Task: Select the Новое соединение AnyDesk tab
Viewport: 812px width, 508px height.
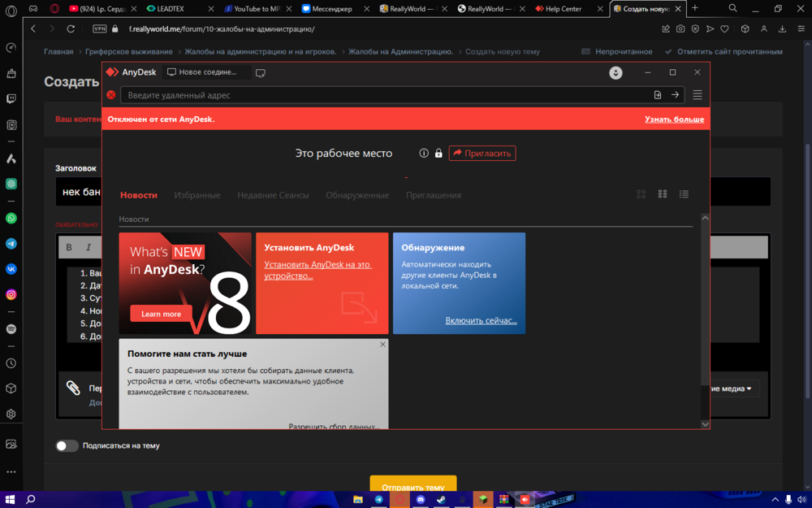Action: coord(206,72)
